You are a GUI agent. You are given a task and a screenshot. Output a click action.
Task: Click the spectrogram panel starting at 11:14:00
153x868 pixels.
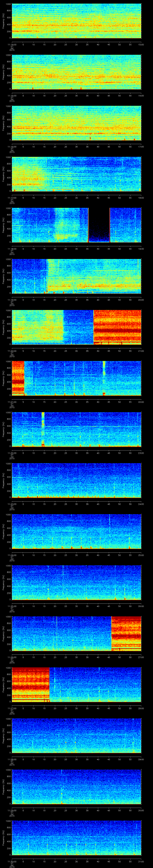[76, 21]
